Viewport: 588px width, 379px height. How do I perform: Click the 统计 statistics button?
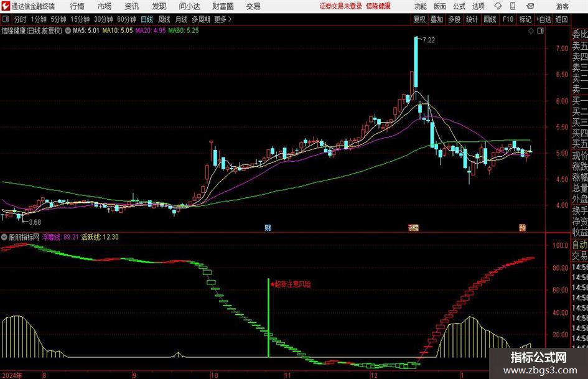pyautogui.click(x=472, y=19)
